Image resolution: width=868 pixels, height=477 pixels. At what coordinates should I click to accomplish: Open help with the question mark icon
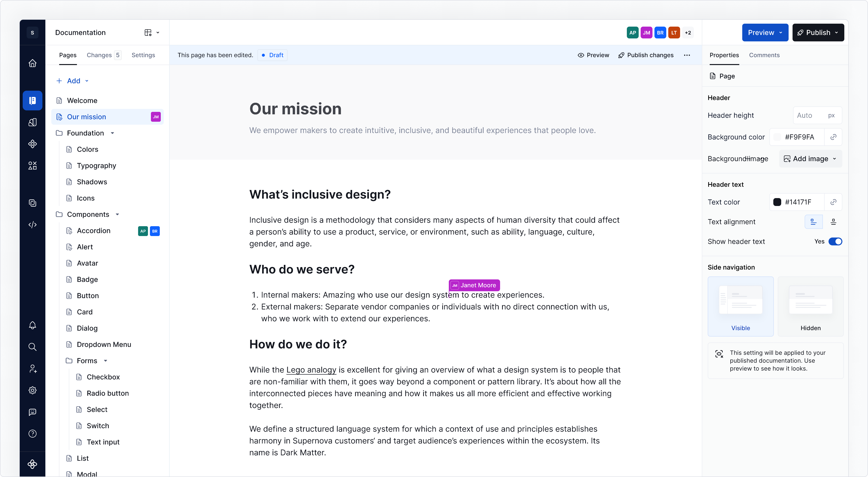click(x=32, y=434)
